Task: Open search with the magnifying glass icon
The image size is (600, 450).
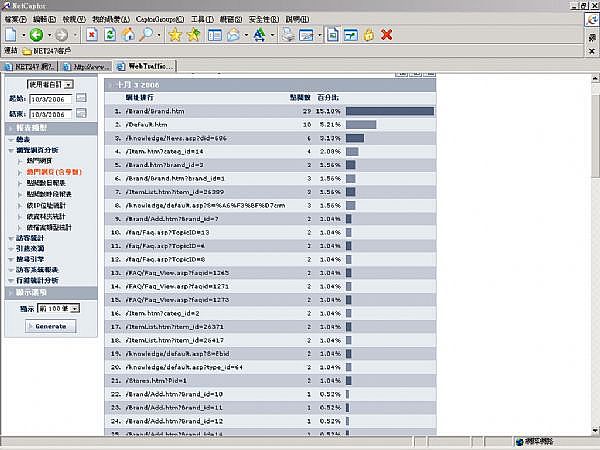Action: [146, 35]
